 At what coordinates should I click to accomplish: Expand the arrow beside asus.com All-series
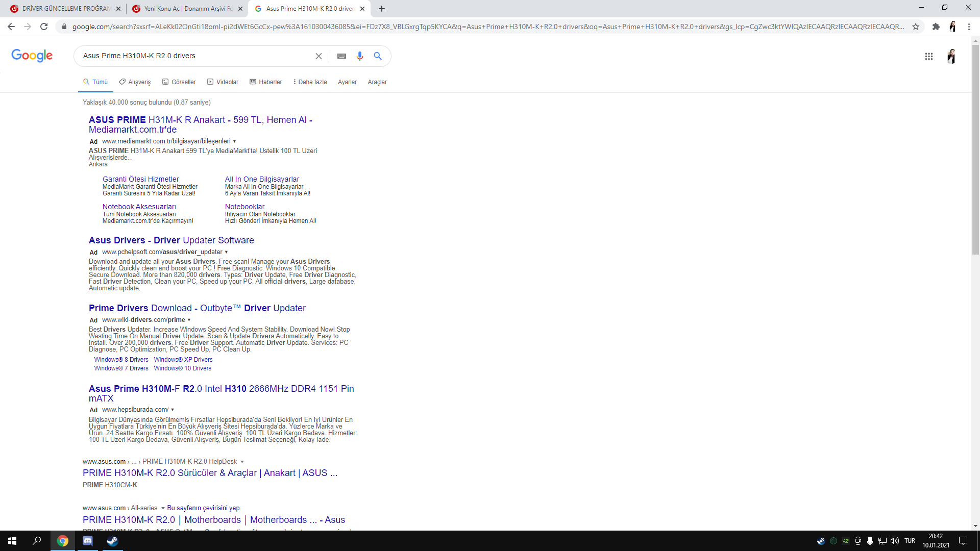(x=163, y=508)
